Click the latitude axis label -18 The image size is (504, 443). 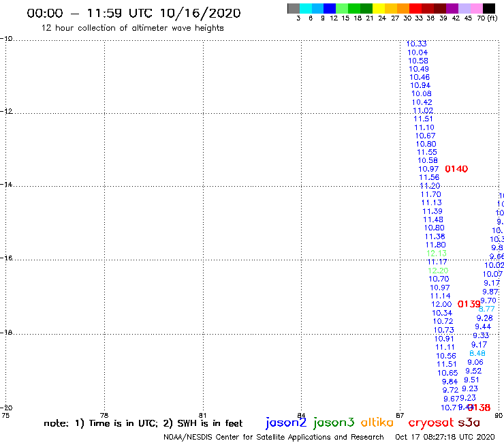(x=6, y=332)
